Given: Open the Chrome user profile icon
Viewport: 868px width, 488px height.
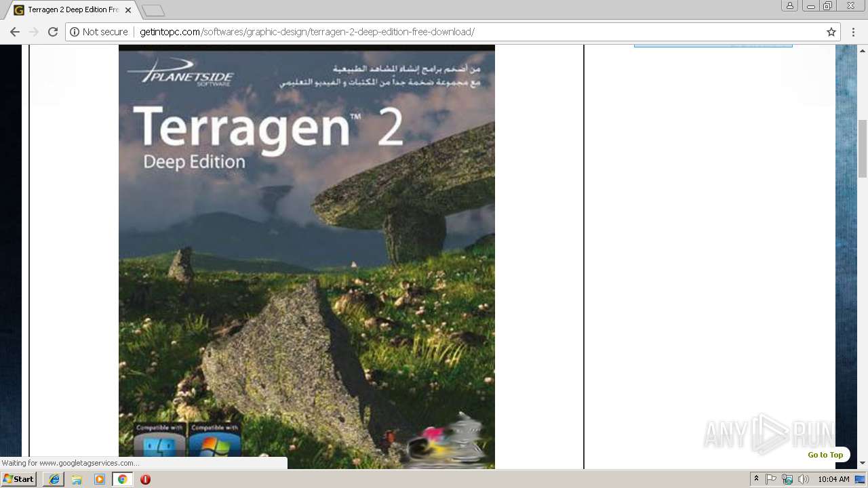Looking at the screenshot, I should point(790,5).
